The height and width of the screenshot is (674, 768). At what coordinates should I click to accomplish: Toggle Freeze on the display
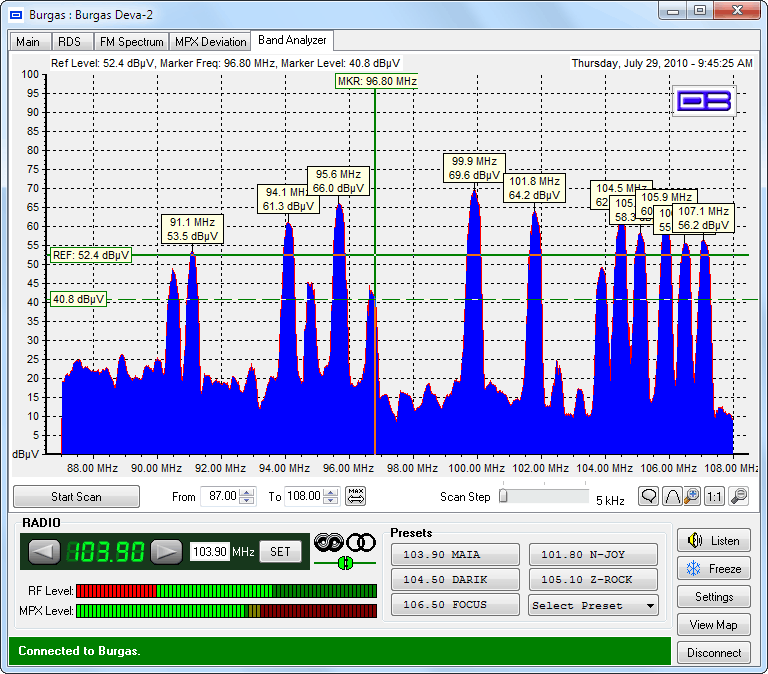(713, 569)
